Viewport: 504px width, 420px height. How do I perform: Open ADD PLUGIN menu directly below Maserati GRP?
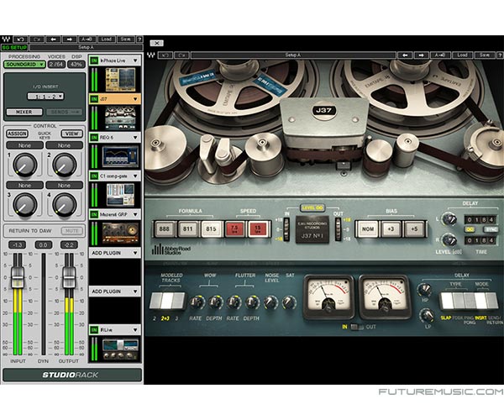pyautogui.click(x=115, y=253)
